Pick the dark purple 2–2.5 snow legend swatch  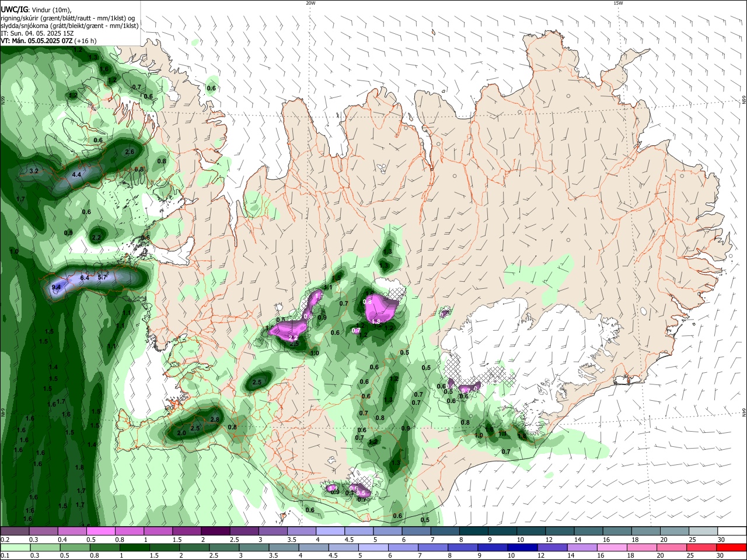tap(215, 531)
